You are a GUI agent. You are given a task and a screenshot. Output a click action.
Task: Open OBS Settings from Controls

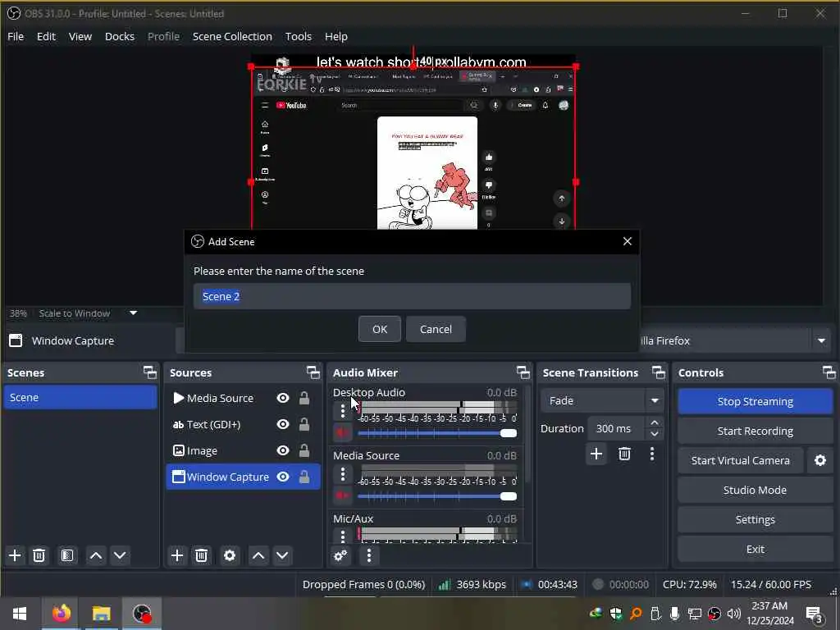756,519
